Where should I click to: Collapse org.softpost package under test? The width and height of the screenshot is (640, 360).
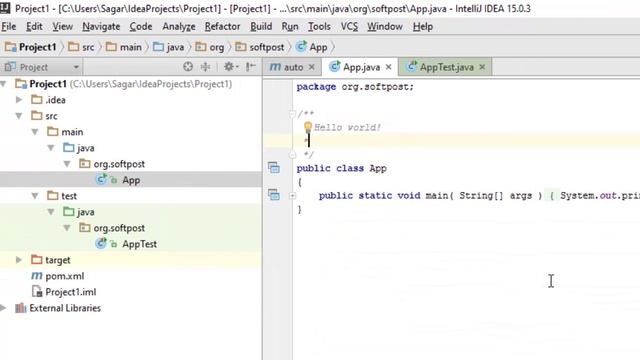[67, 228]
